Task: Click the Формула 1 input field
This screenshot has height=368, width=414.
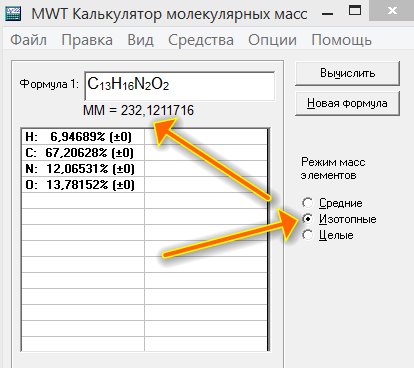Action: click(180, 85)
